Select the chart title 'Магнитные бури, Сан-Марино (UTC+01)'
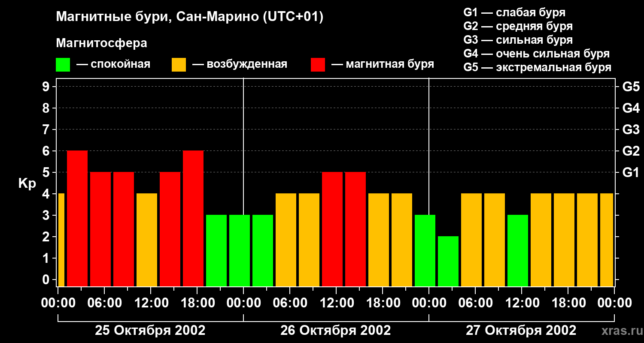644x343 pixels. coord(189,17)
